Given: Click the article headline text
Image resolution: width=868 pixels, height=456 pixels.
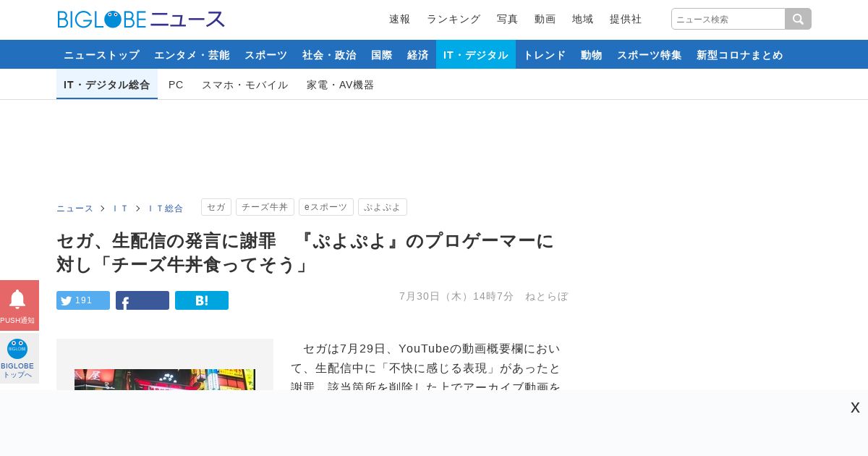Looking at the screenshot, I should (305, 253).
